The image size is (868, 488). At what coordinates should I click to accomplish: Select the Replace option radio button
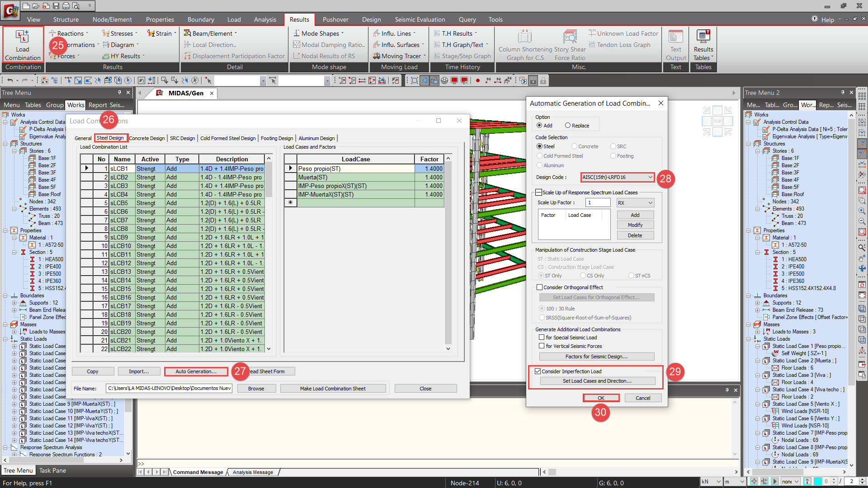[x=568, y=126]
